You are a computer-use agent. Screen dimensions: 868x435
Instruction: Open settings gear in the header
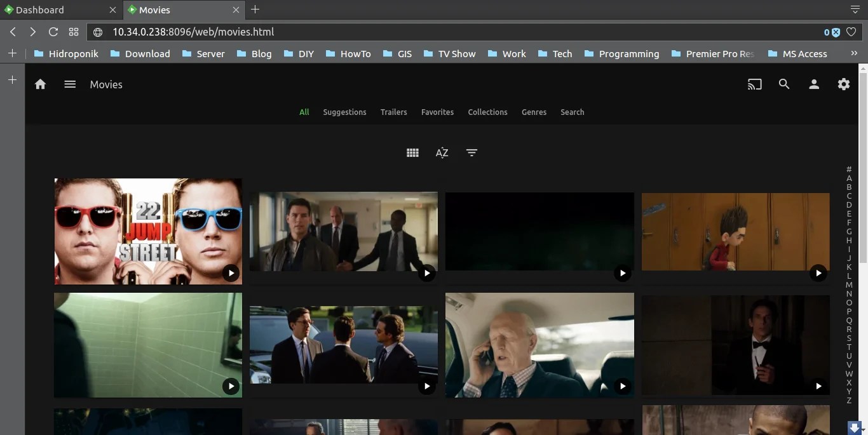coord(843,84)
